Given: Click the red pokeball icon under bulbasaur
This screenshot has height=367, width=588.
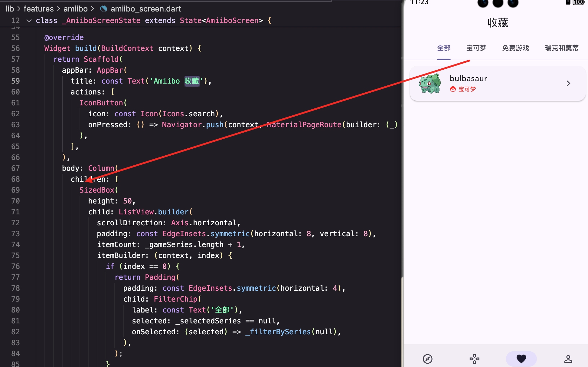Looking at the screenshot, I should (x=453, y=89).
